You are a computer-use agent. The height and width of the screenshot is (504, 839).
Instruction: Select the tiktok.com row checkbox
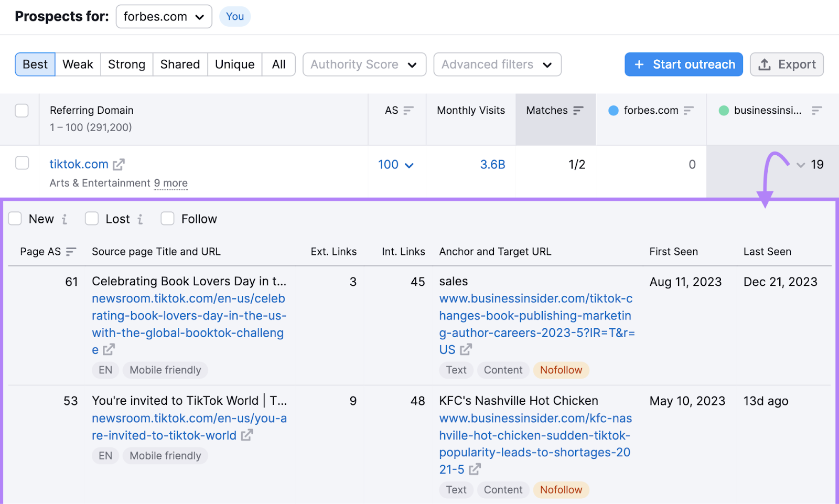tap(21, 163)
